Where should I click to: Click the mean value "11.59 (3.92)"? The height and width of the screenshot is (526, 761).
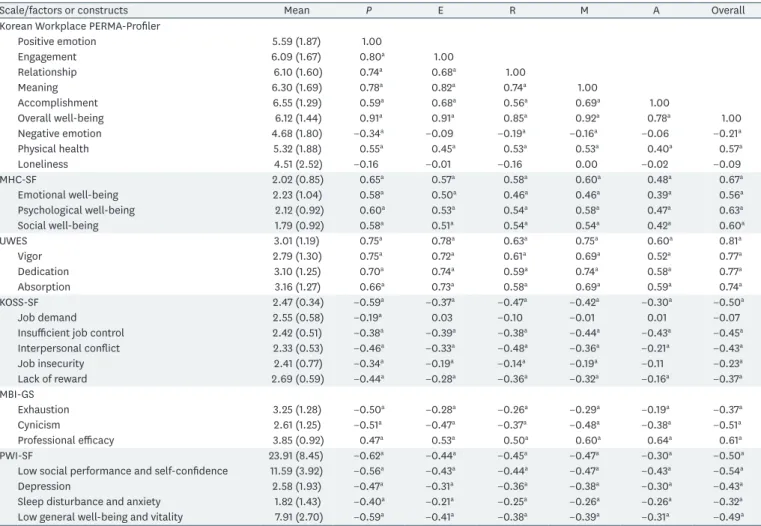pos(297,471)
